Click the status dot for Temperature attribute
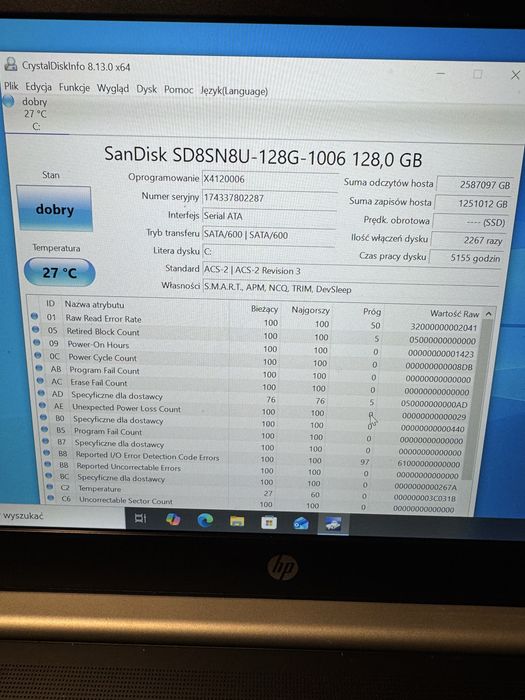 click(49, 487)
